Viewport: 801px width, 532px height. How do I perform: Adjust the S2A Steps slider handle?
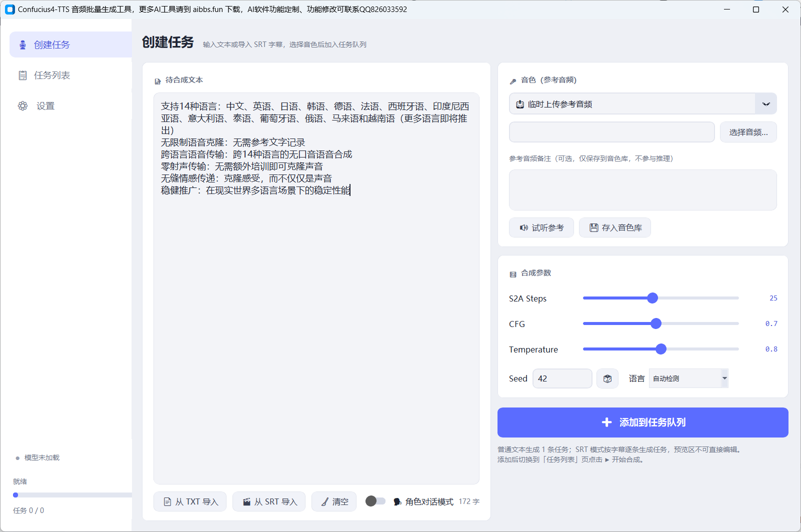[652, 298]
